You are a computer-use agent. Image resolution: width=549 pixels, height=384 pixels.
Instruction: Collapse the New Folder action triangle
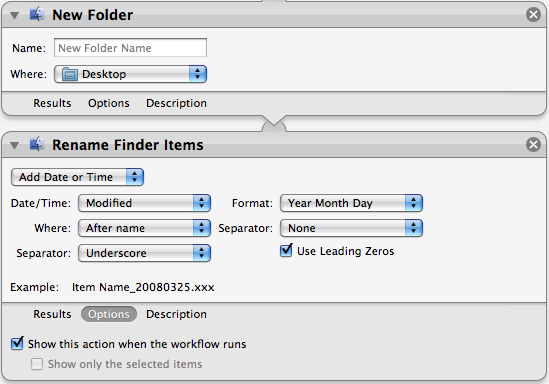click(14, 15)
